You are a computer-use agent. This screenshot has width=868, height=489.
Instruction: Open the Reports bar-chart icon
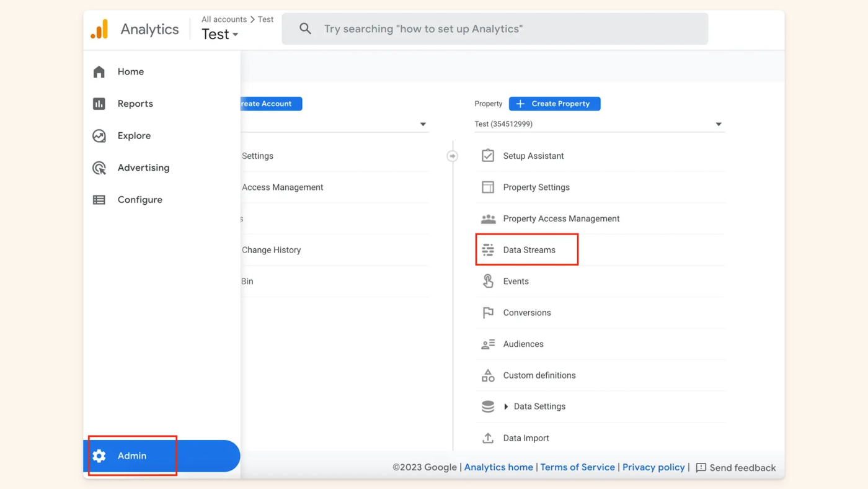coord(99,104)
